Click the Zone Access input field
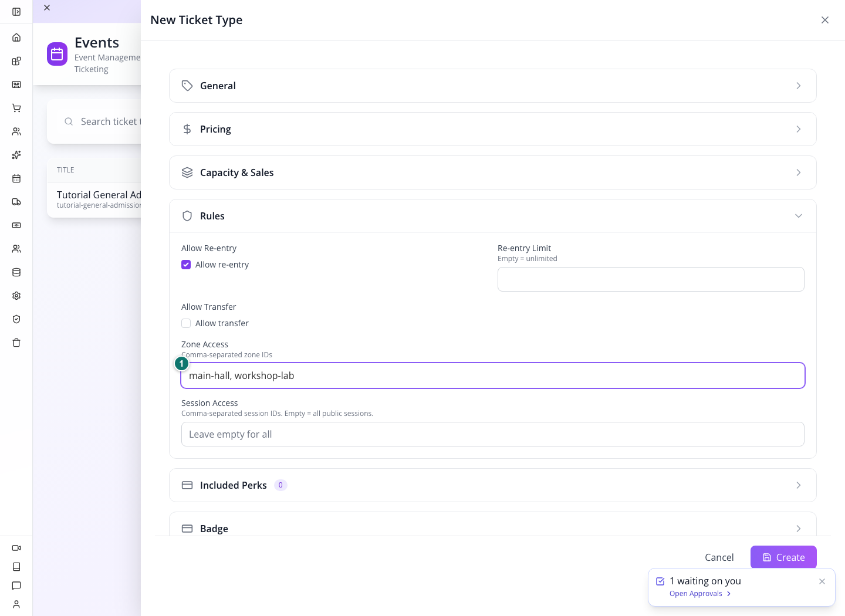This screenshot has height=616, width=845. pyautogui.click(x=493, y=375)
